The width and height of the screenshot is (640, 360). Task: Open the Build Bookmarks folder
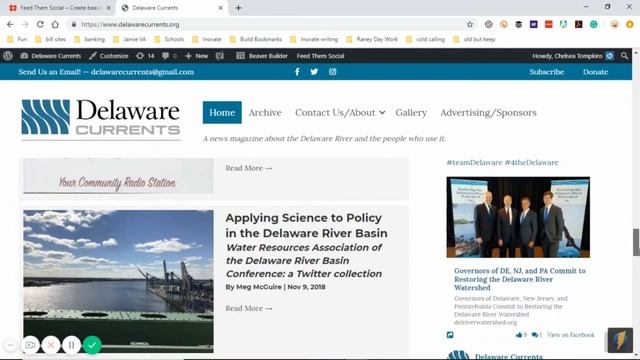point(256,40)
